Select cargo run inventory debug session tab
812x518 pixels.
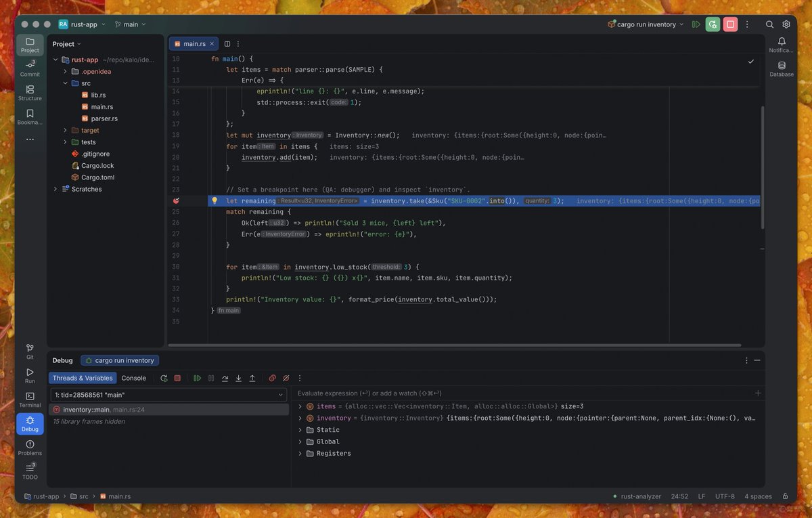tap(120, 360)
